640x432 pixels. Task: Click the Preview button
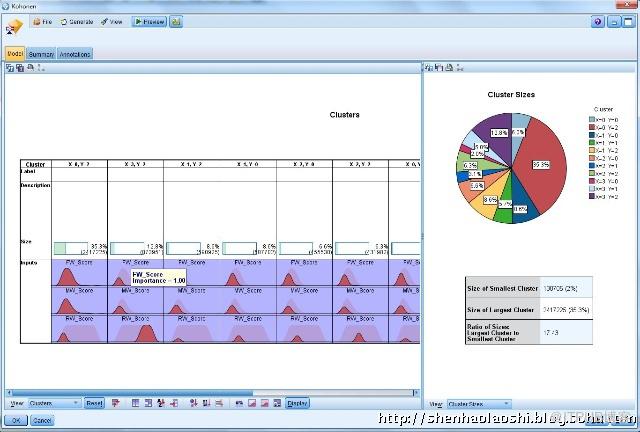149,22
